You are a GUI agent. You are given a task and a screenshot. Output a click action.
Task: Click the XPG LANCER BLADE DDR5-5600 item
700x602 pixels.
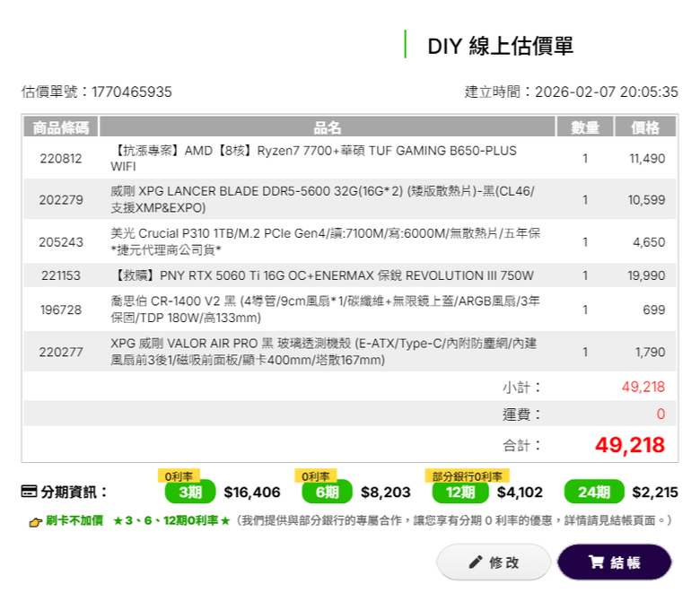[322, 199]
